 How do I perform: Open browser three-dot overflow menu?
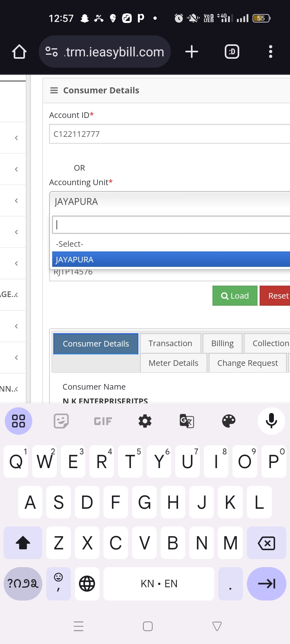click(x=271, y=52)
